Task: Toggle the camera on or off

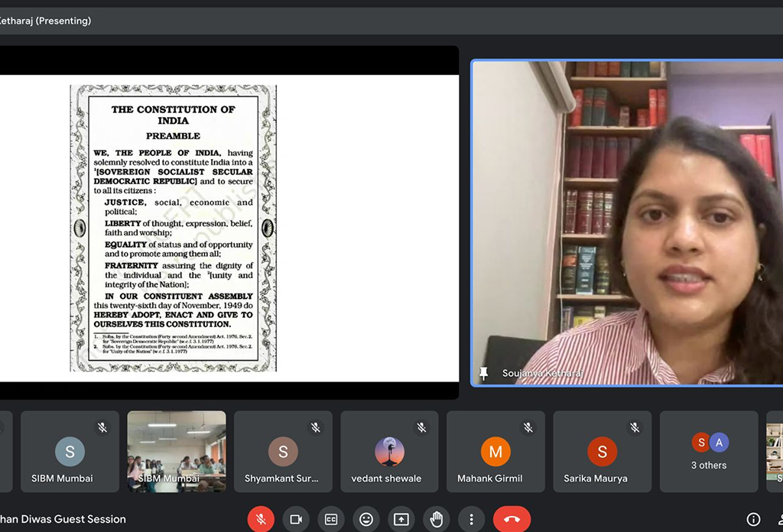Action: coord(296,520)
